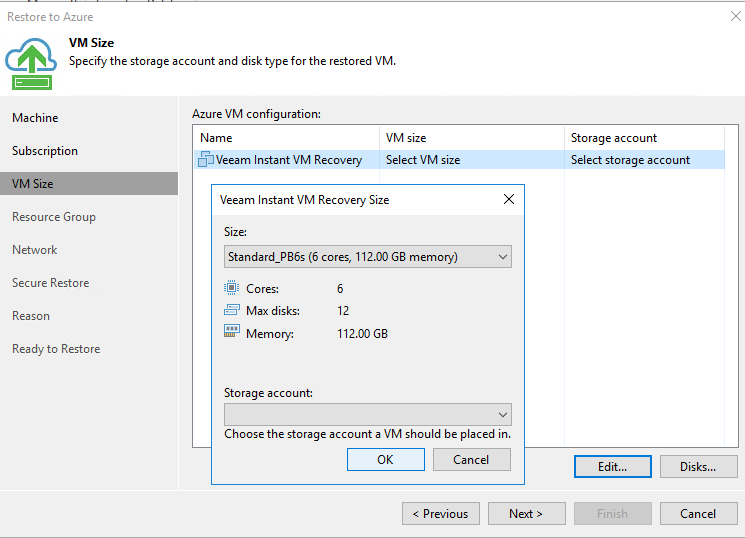The height and width of the screenshot is (538, 745).
Task: Open the Size dropdown showing Standard_PB6s
Action: (368, 257)
